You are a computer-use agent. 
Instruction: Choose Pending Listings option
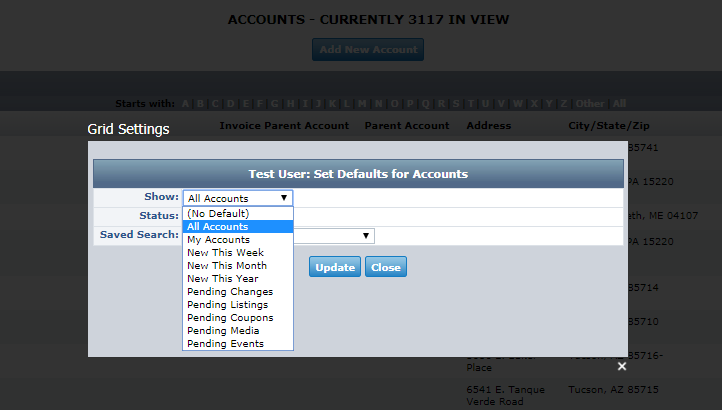point(238,305)
